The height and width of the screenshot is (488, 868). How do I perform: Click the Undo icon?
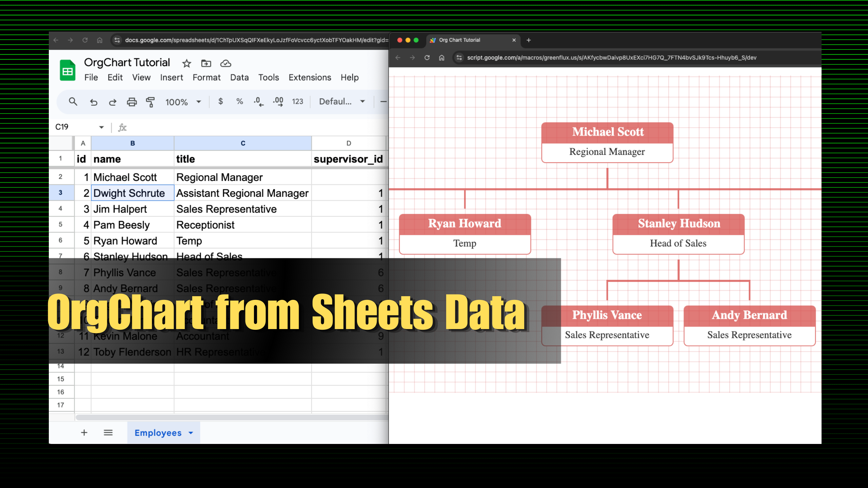(x=94, y=101)
